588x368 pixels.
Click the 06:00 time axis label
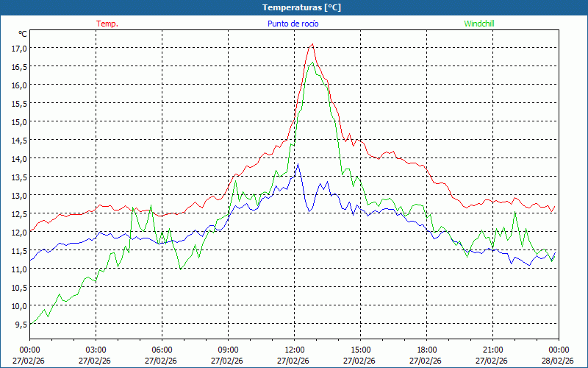click(x=162, y=350)
